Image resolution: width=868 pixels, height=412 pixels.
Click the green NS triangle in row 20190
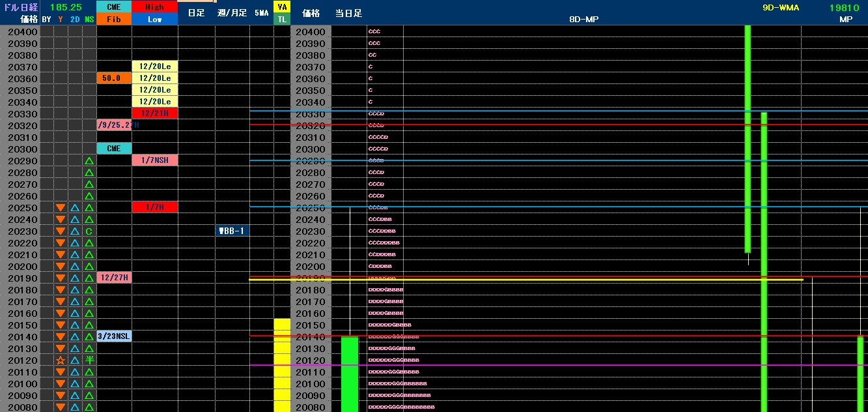point(89,278)
